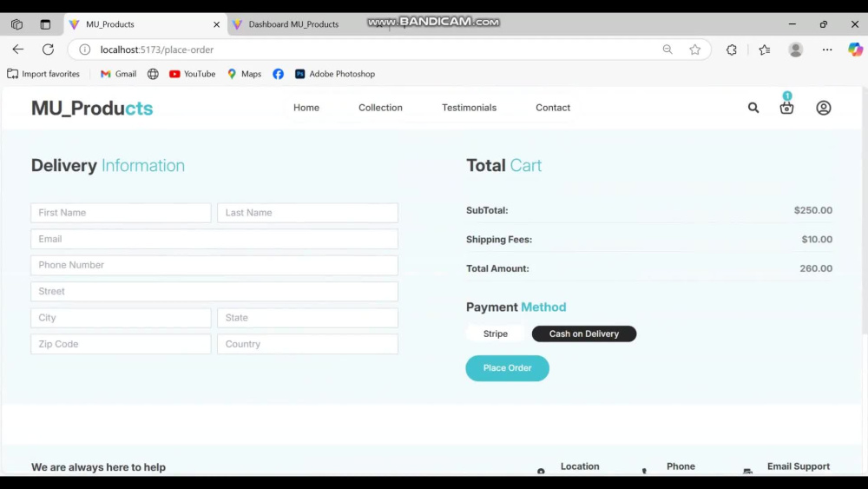This screenshot has width=868, height=489.
Task: Focus the Last Name field
Action: pyautogui.click(x=307, y=213)
